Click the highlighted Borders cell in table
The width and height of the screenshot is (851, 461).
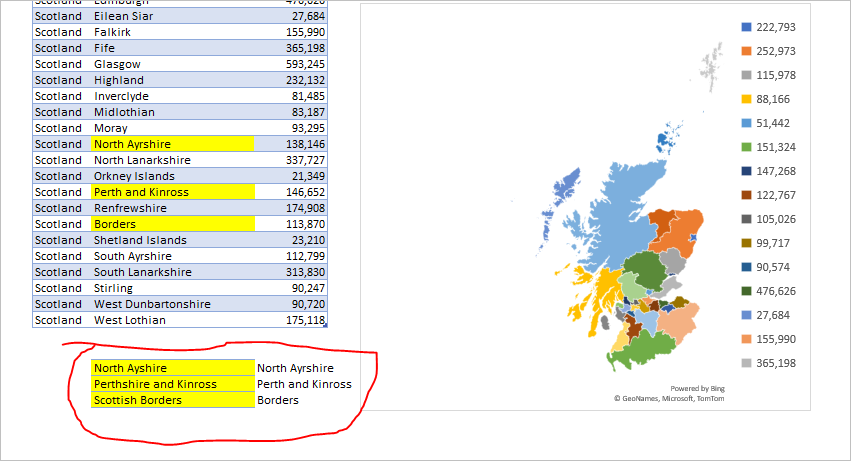pos(173,224)
